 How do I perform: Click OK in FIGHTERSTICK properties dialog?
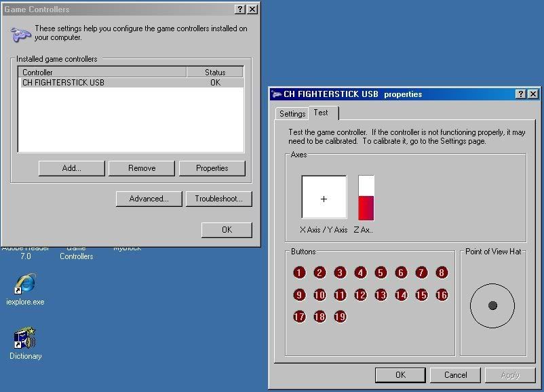(x=400, y=375)
